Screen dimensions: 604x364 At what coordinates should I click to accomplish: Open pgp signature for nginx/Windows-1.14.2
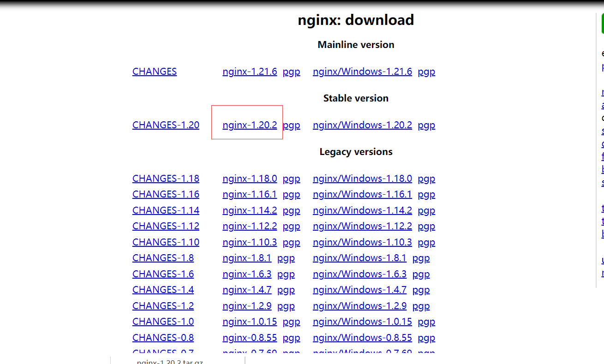point(426,210)
